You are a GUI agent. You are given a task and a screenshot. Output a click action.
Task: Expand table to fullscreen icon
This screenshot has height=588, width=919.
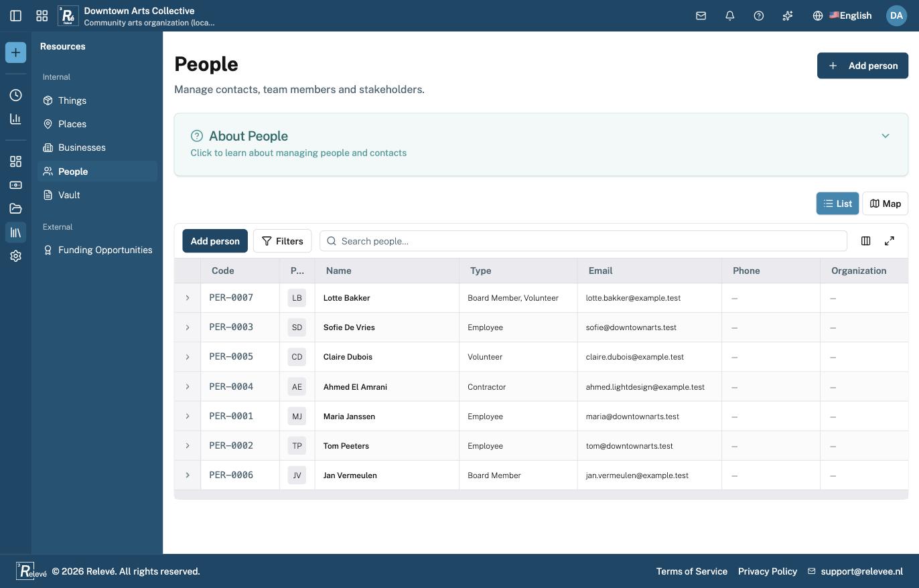coord(890,241)
